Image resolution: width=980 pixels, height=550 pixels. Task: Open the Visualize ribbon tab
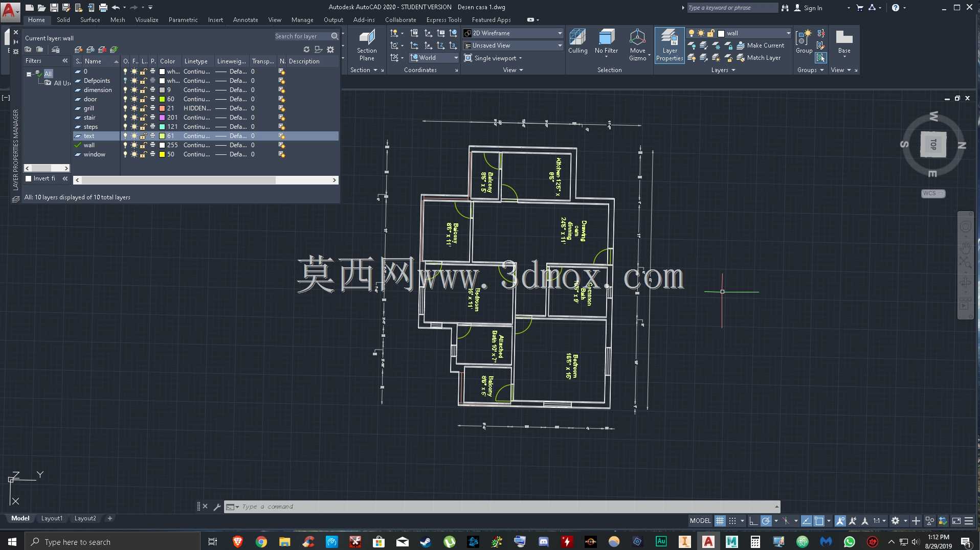pyautogui.click(x=147, y=20)
